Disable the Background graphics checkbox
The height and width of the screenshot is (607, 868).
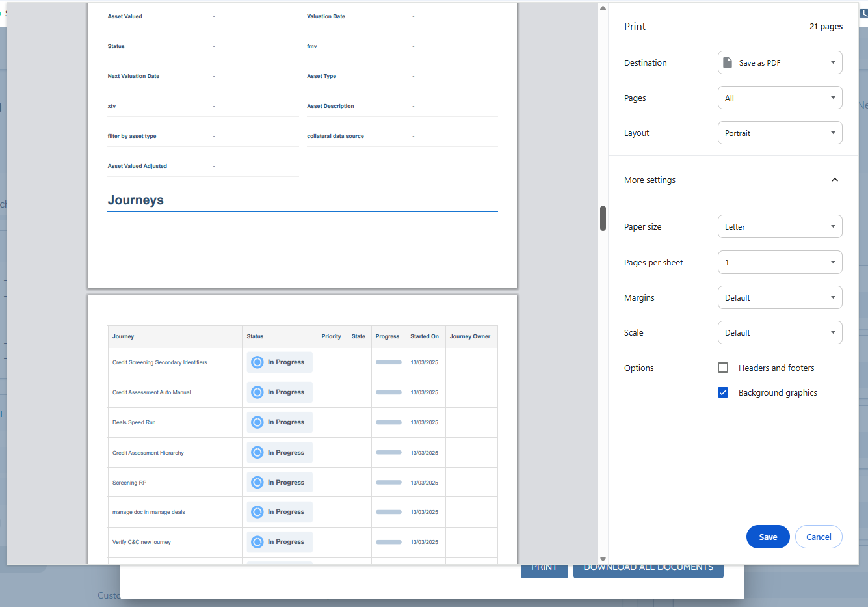(723, 392)
